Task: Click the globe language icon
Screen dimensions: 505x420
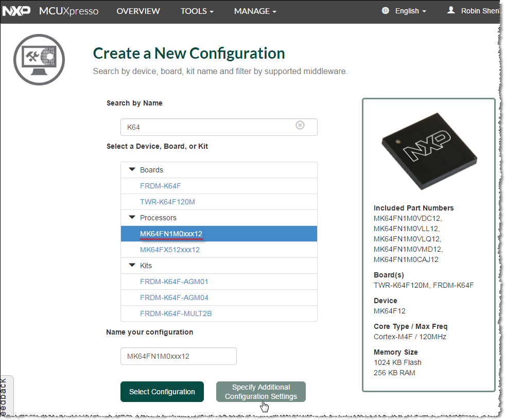Action: (x=386, y=11)
